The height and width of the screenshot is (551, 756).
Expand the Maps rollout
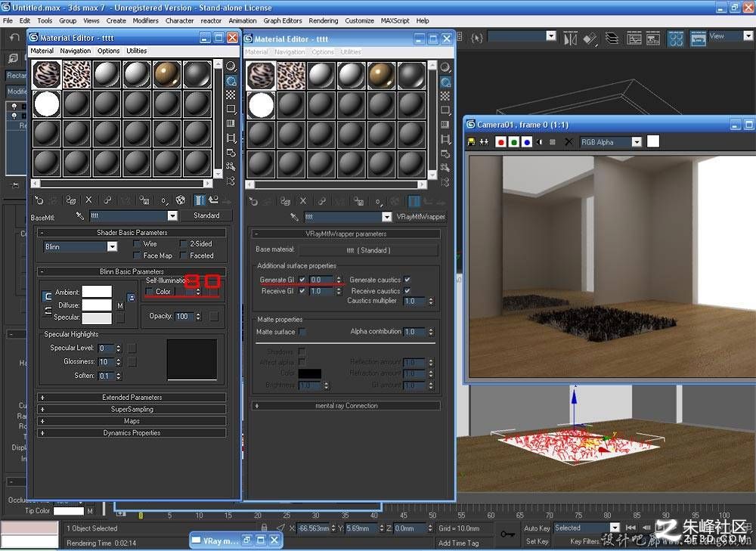132,421
